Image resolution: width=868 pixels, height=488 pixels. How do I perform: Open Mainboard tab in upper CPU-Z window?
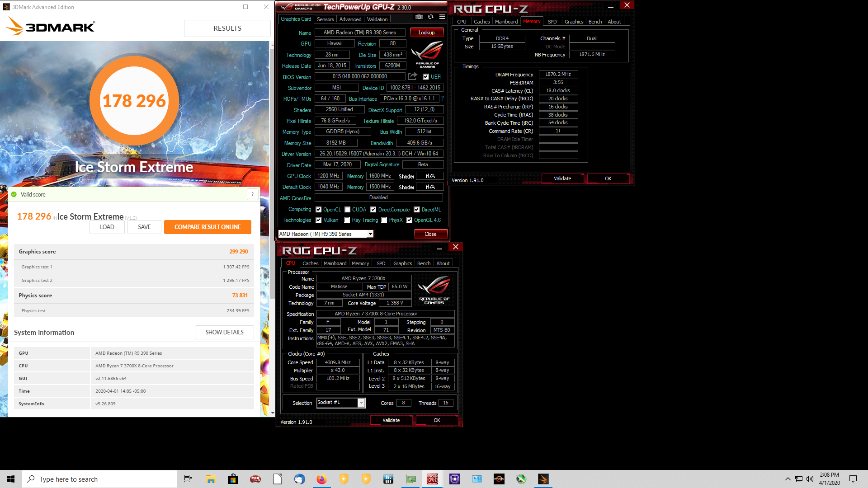pyautogui.click(x=506, y=22)
